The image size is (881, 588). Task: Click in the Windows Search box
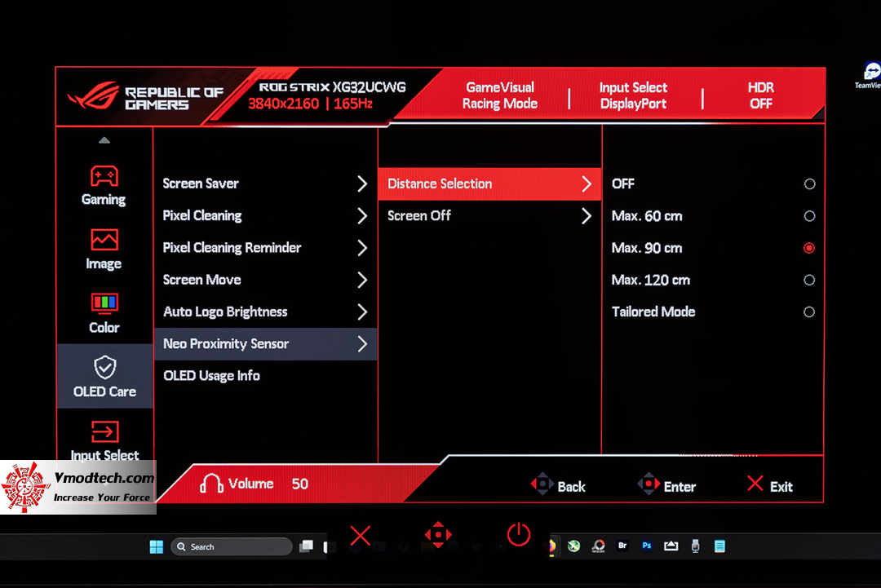(232, 546)
